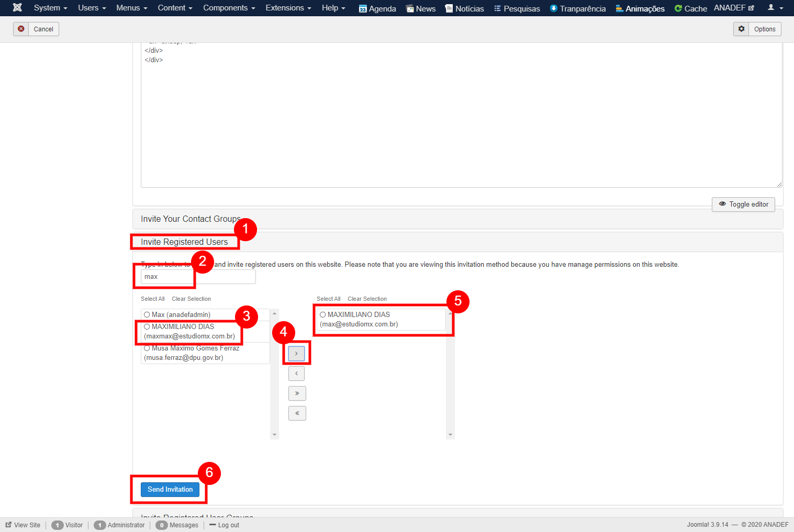
Task: Move selected user right with single arrow
Action: [x=296, y=354]
